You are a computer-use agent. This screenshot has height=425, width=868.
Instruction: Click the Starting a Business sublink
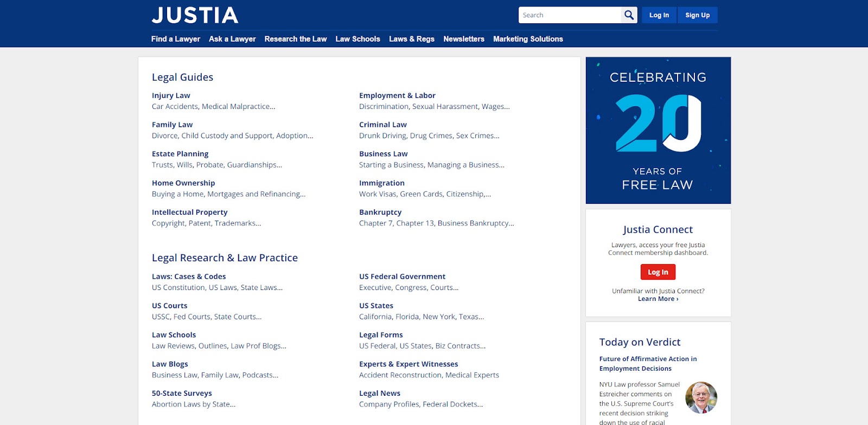tap(391, 165)
